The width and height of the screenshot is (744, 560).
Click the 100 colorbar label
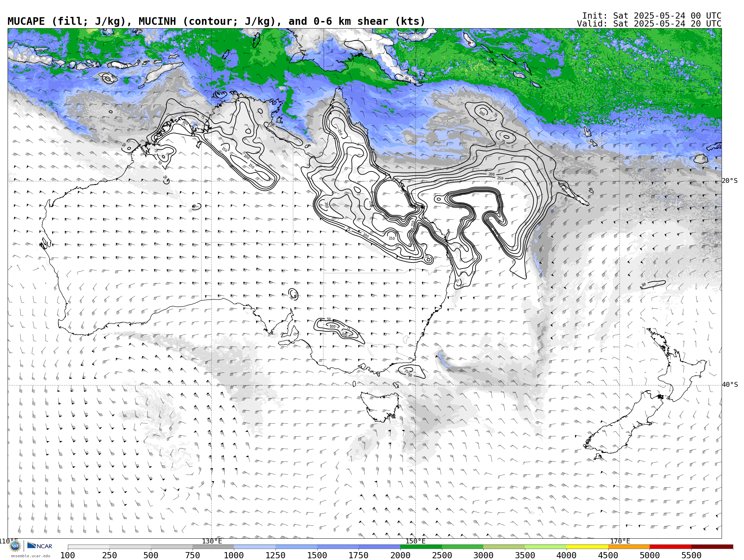pos(68,556)
